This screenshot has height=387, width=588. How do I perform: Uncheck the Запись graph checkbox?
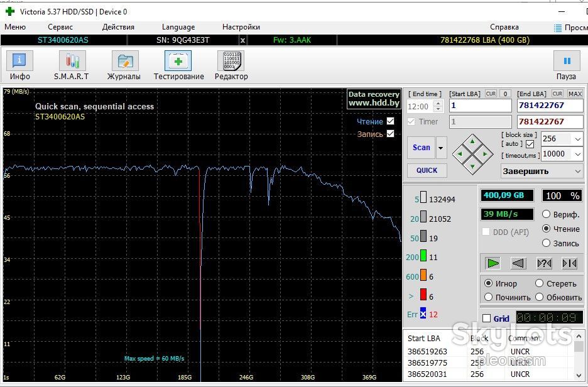pos(390,133)
